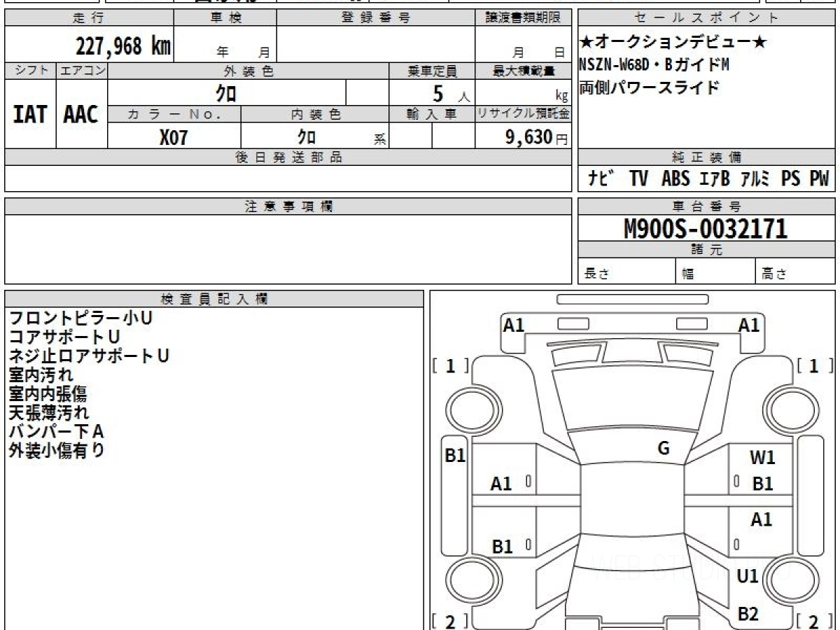Screen dimensions: 840x630
Task: Select the 輸入車 header cell
Action: 432,114
